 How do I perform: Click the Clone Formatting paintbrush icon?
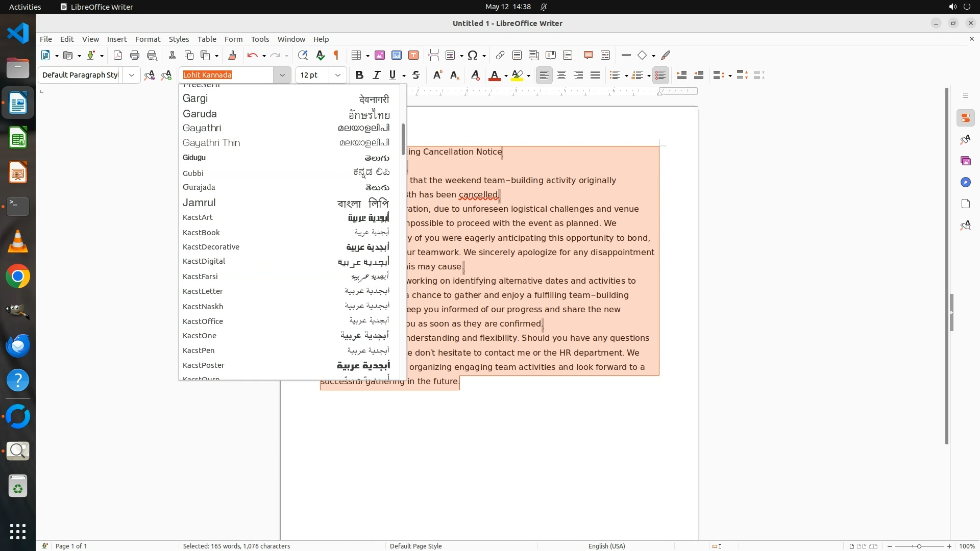pos(232,55)
